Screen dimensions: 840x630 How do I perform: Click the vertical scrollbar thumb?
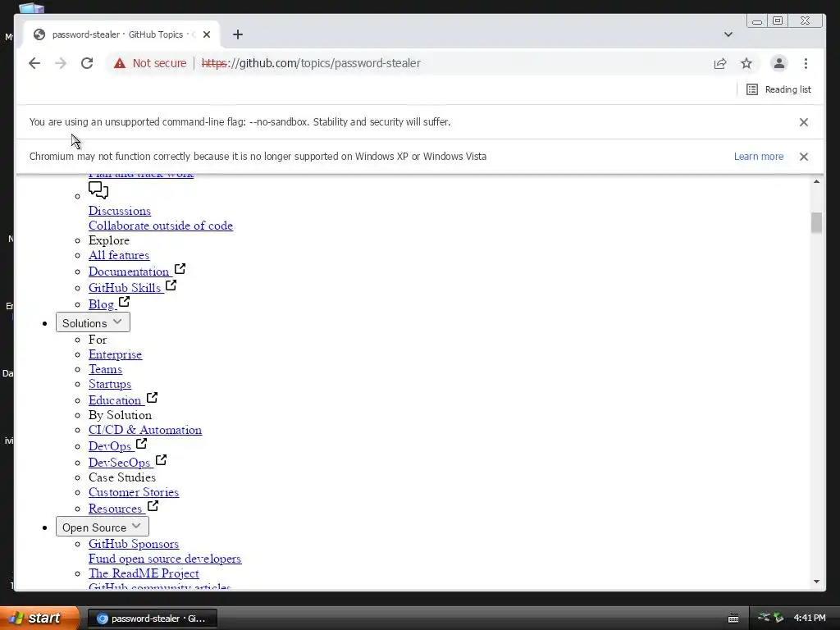click(x=816, y=223)
